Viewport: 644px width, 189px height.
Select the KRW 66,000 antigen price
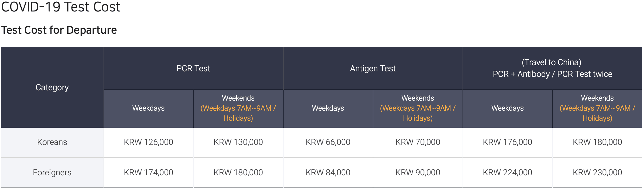coord(328,142)
